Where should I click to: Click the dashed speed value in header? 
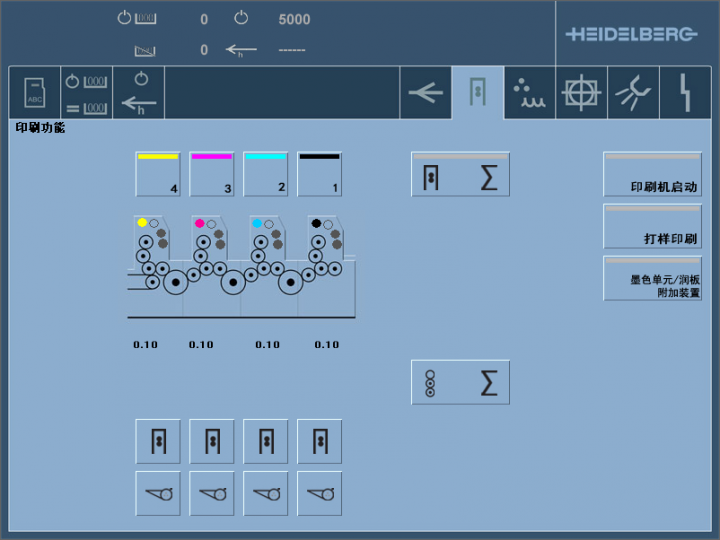coord(292,50)
